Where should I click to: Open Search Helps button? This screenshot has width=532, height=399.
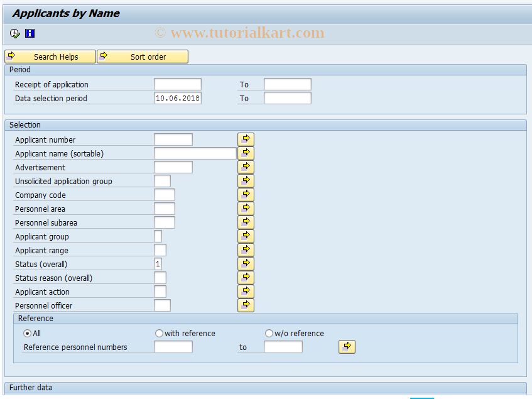pos(50,57)
